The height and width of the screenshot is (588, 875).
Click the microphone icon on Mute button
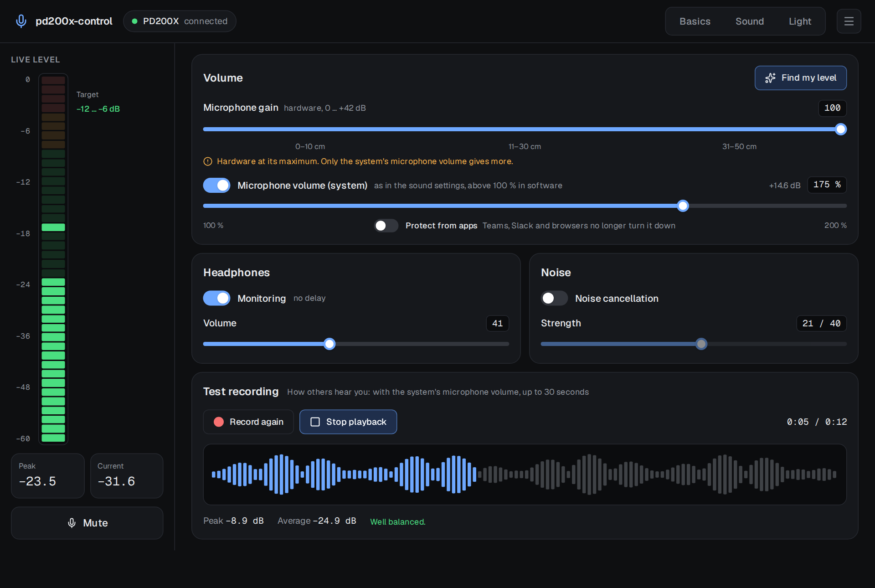coord(72,523)
